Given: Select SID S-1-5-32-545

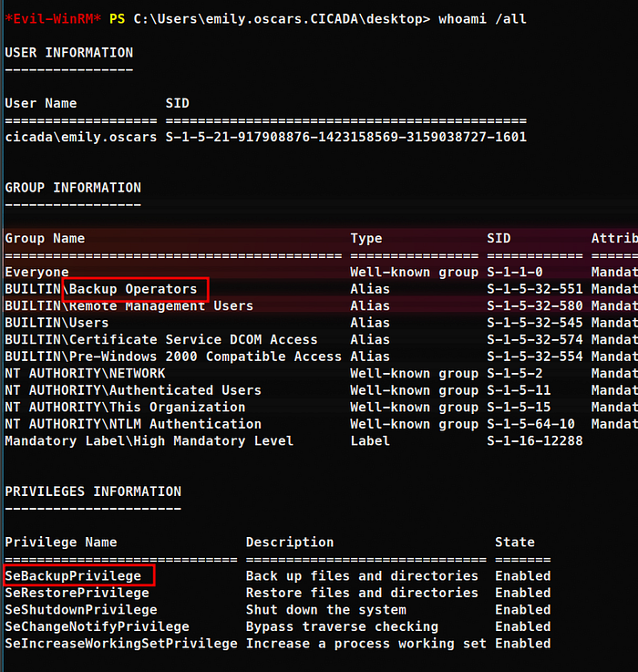Looking at the screenshot, I should pos(535,323).
